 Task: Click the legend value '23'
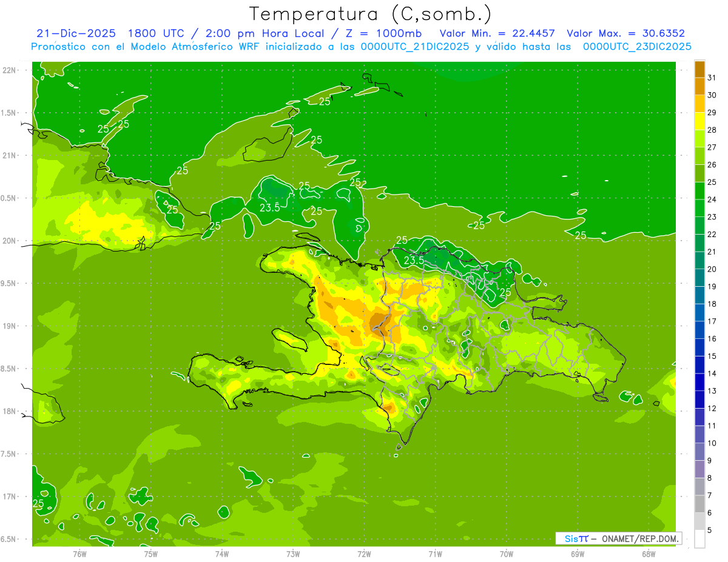[x=712, y=217]
